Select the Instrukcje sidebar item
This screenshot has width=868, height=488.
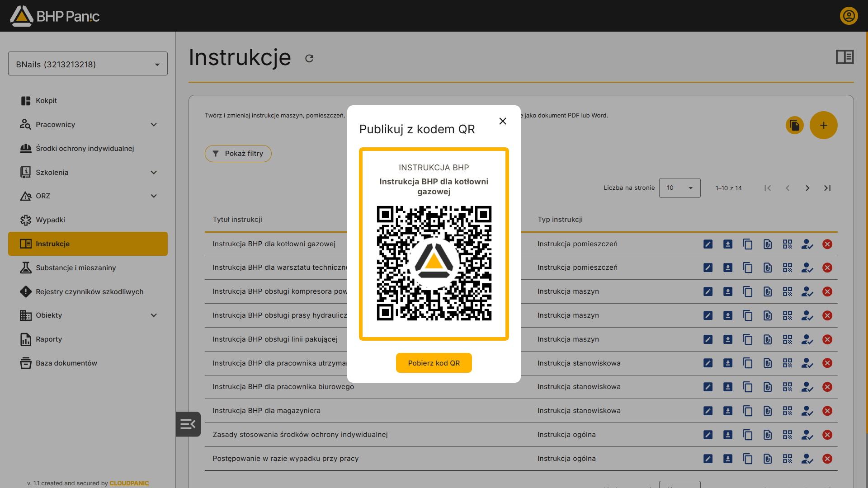pyautogui.click(x=88, y=244)
